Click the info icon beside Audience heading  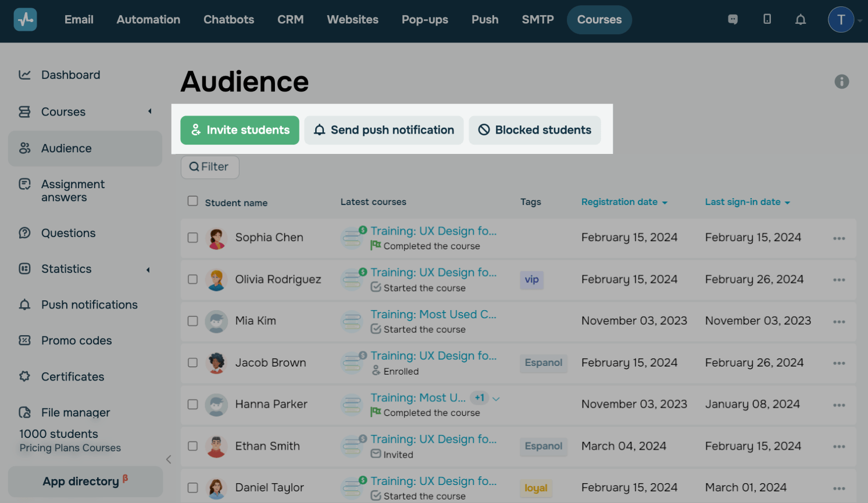tap(841, 82)
